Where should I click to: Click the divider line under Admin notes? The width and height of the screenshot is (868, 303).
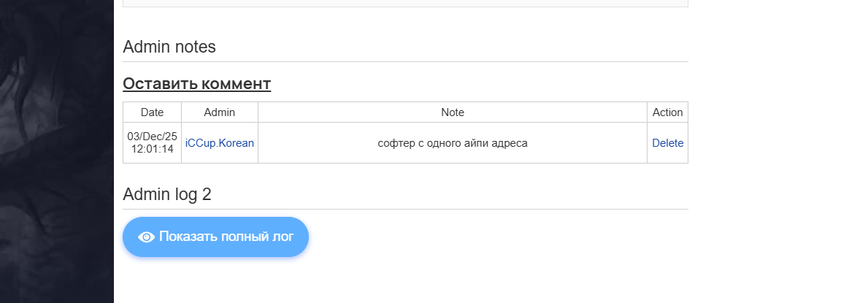pos(405,62)
